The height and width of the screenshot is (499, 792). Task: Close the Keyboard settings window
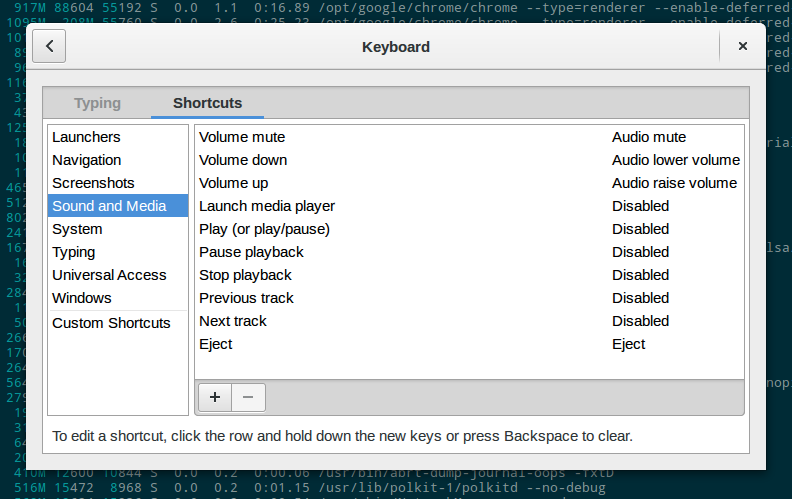click(742, 46)
